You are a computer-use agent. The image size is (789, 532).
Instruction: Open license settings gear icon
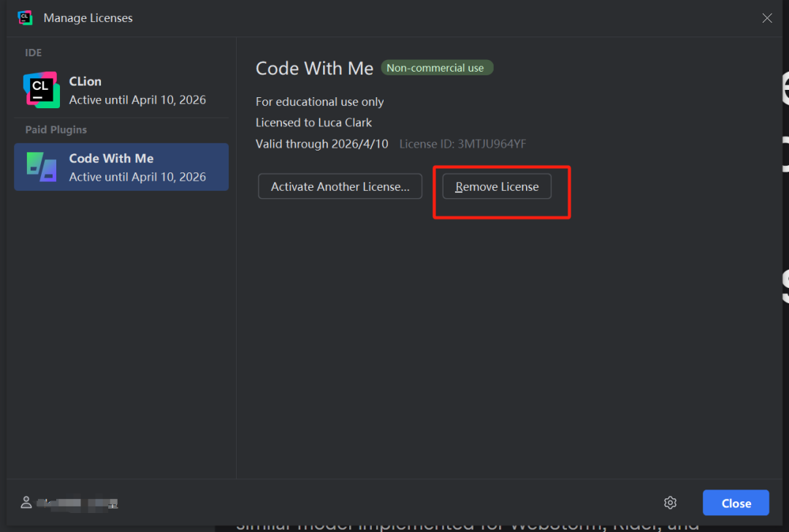670,503
